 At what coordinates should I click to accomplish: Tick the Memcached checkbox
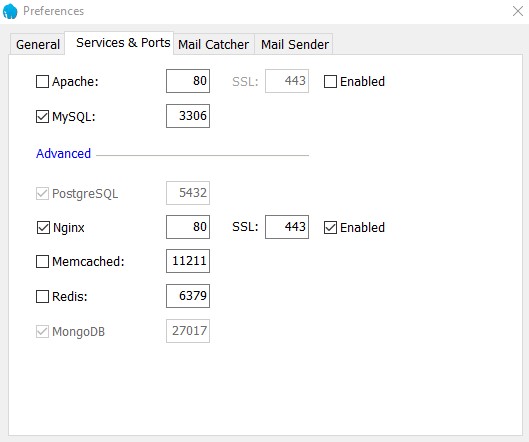pyautogui.click(x=42, y=261)
